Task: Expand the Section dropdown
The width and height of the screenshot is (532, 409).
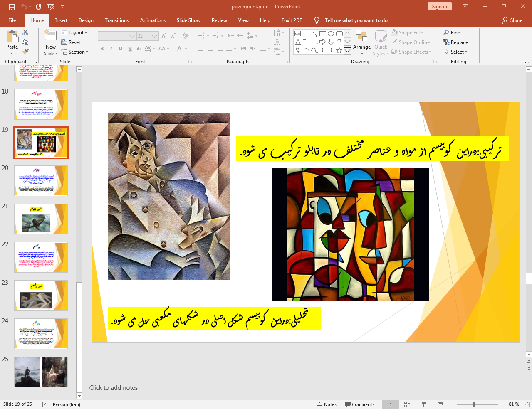Action: 75,52
